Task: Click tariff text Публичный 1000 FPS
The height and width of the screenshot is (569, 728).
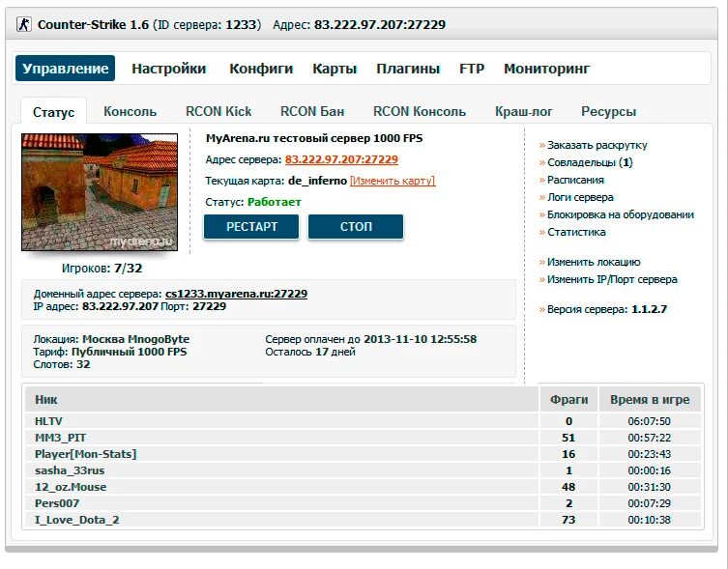Action: tap(129, 352)
